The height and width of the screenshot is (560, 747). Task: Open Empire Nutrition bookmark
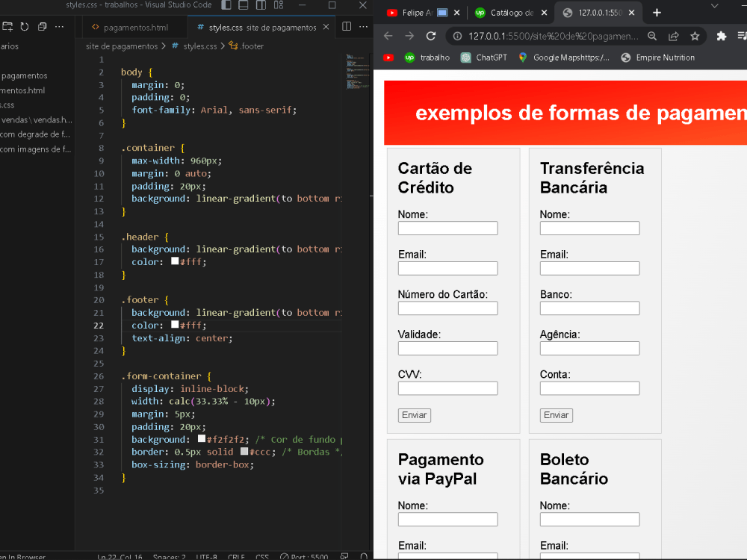[x=658, y=57]
